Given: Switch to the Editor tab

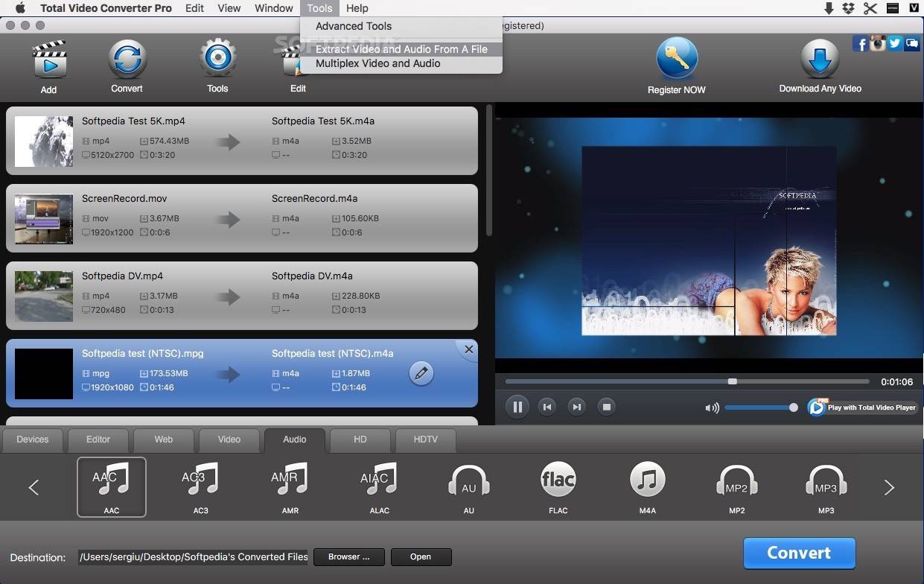Looking at the screenshot, I should (98, 439).
